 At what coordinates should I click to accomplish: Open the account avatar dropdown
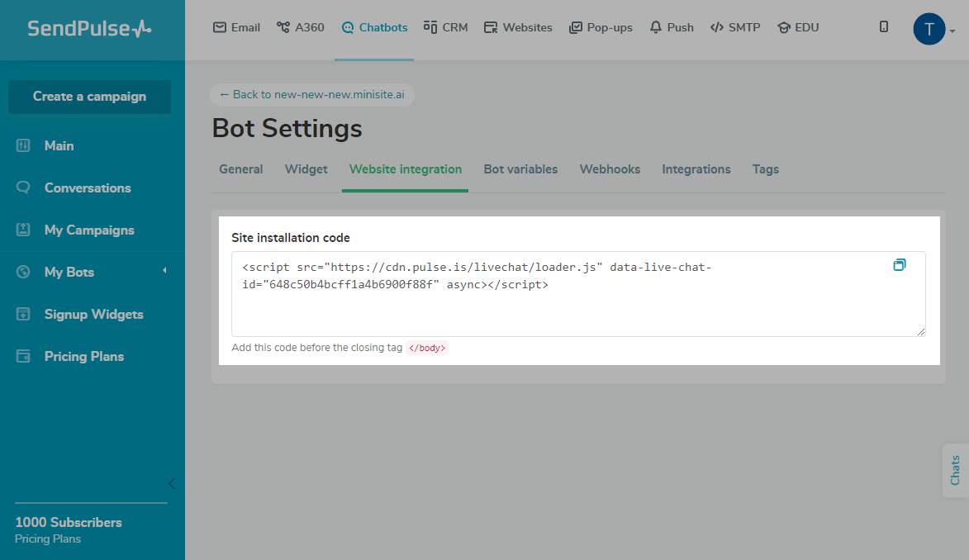pos(929,27)
